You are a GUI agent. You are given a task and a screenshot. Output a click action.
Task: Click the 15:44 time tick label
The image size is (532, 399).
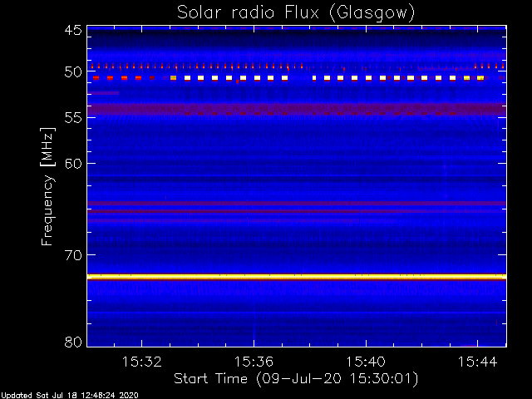click(x=478, y=362)
